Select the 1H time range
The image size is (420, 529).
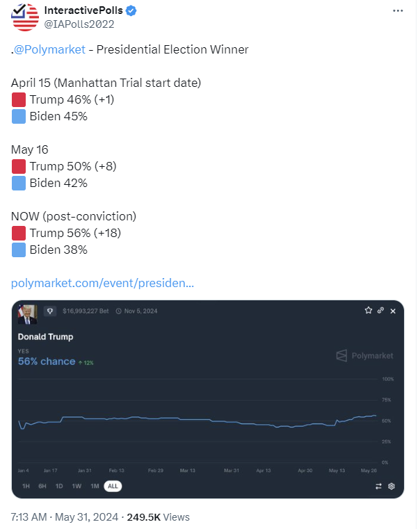[26, 486]
